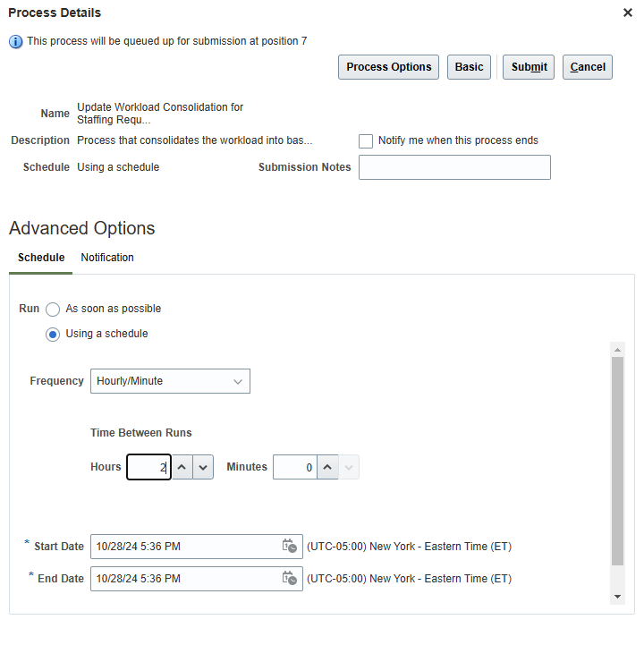The height and width of the screenshot is (645, 644).
Task: Click the Description text 'Process that consolidates'
Action: coord(194,140)
